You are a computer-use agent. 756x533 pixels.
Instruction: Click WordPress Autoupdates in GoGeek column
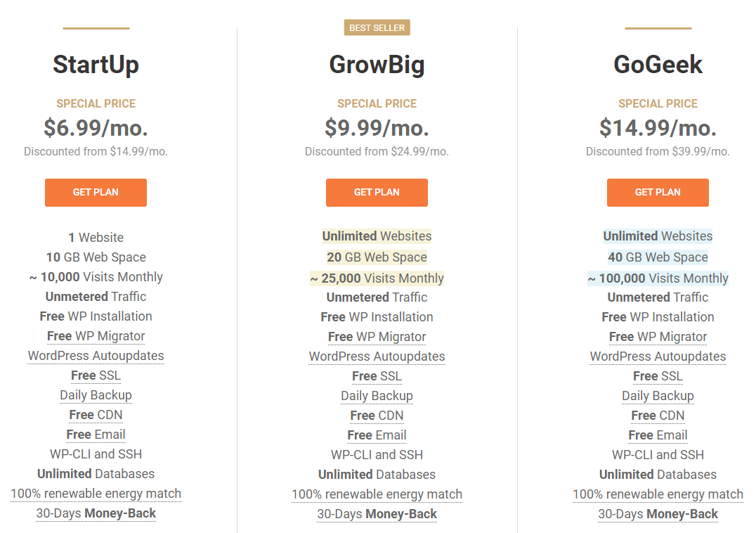pyautogui.click(x=658, y=357)
